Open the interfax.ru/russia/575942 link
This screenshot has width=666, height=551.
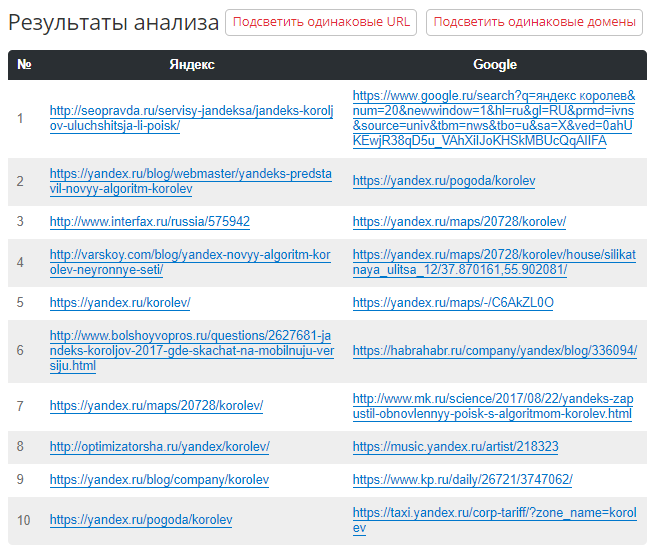click(x=150, y=222)
